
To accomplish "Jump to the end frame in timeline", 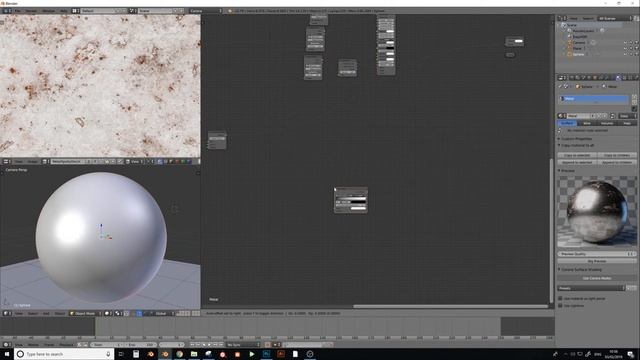I will tap(221, 344).
